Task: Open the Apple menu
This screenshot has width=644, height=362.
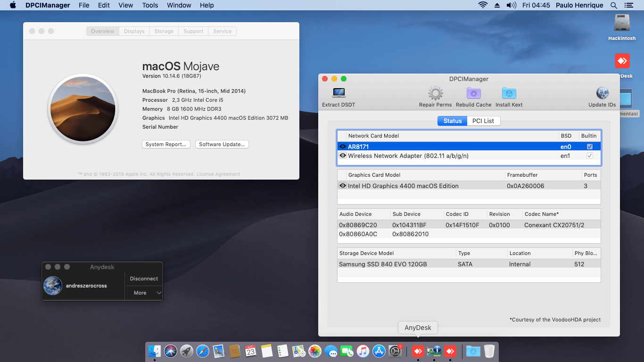Action: pos(13,5)
